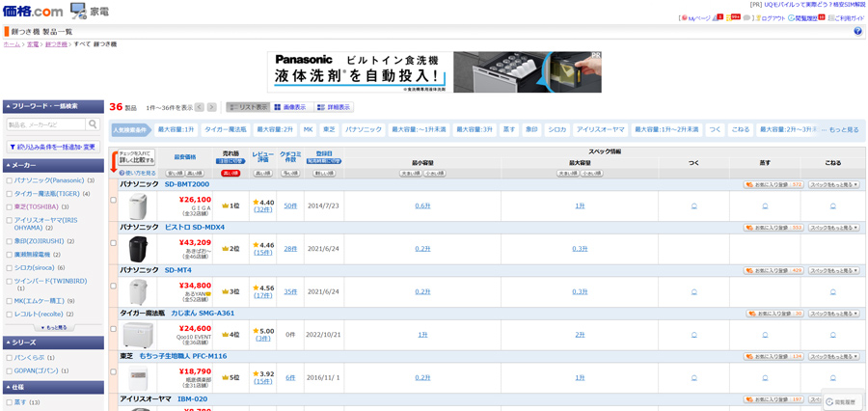
Task: Click the gray speech bubble icon
Action: click(746, 18)
